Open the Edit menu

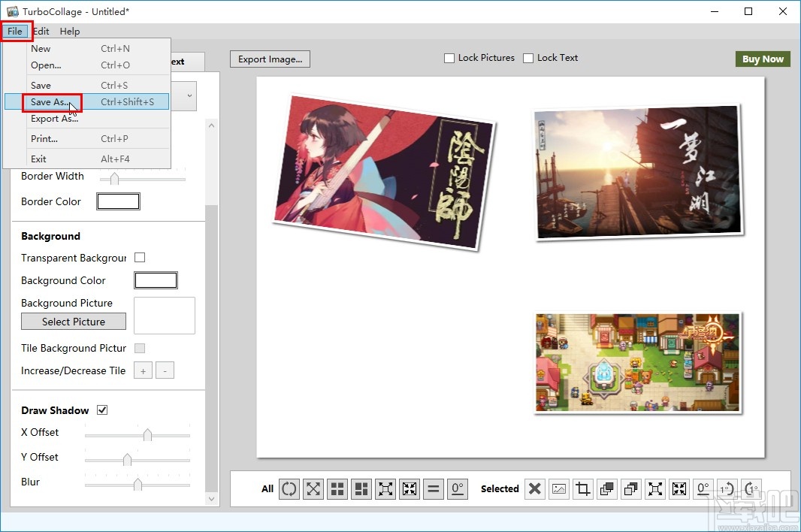(x=41, y=31)
